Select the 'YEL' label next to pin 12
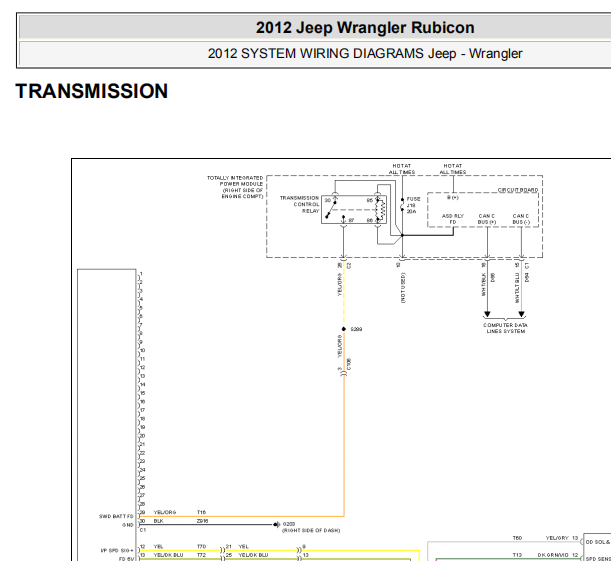Image resolution: width=611 pixels, height=561 pixels. 158,547
